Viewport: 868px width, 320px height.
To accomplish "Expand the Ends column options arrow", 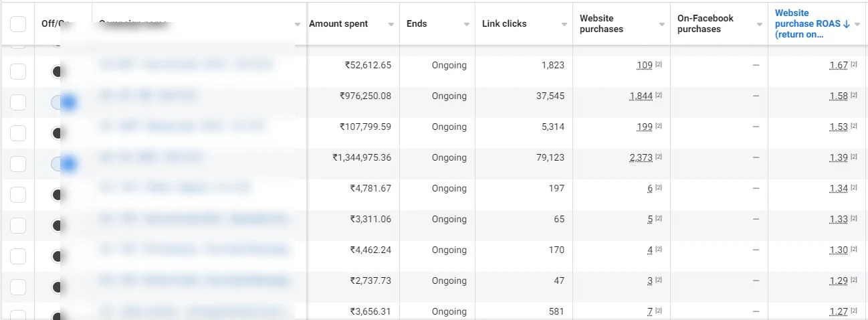I will coord(467,24).
